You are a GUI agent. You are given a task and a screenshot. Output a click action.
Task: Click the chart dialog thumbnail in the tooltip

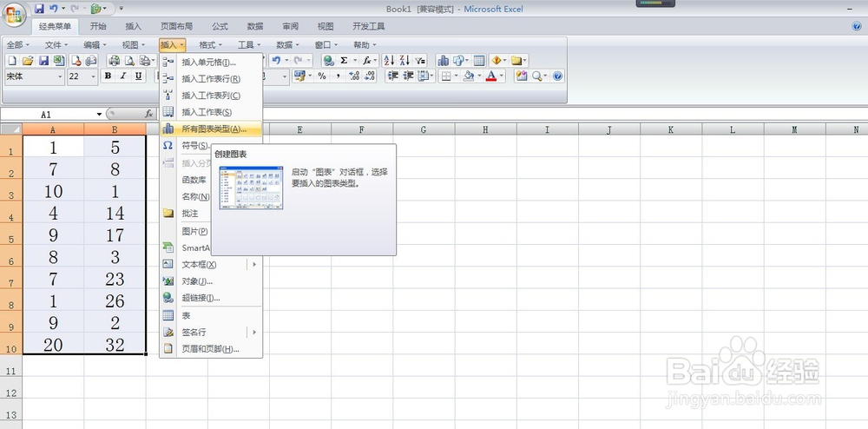coord(252,188)
